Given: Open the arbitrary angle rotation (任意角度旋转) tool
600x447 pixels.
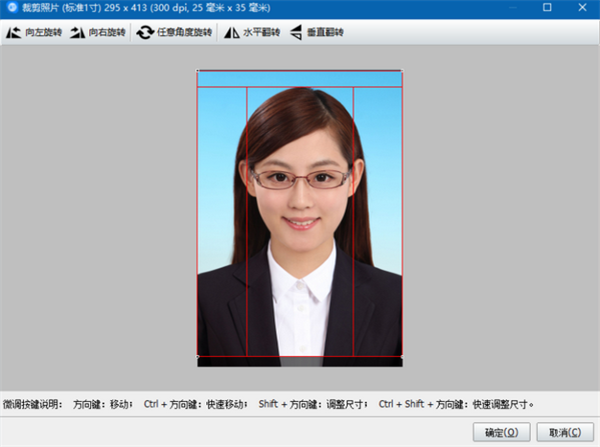Looking at the screenshot, I should (145, 33).
